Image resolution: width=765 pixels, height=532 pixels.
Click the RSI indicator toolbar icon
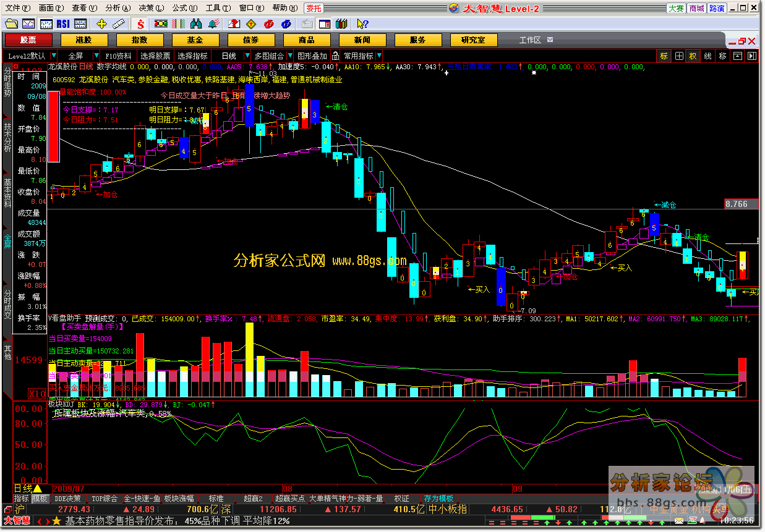(x=63, y=24)
